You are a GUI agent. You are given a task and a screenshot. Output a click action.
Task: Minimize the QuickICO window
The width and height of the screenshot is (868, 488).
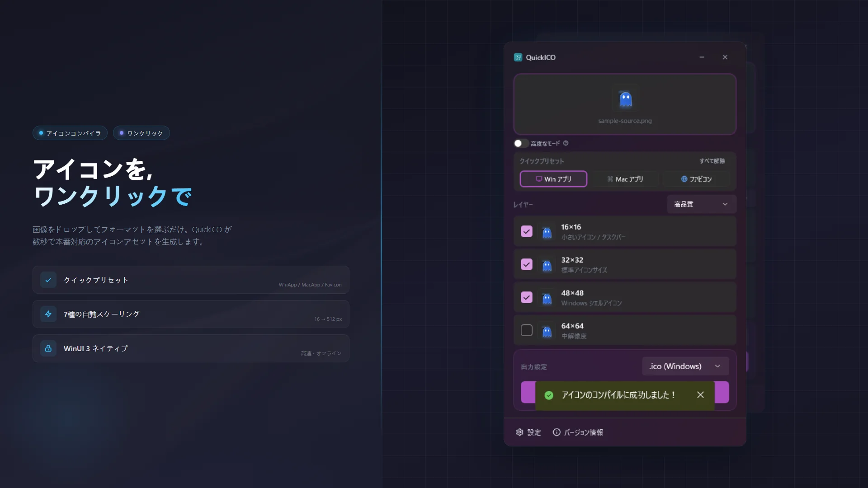click(702, 57)
